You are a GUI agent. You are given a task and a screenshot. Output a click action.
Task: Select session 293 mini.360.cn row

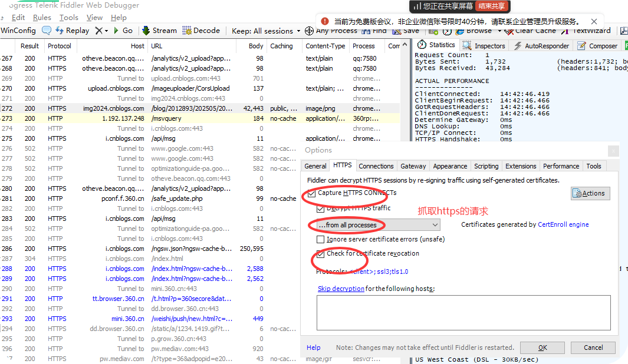199,319
